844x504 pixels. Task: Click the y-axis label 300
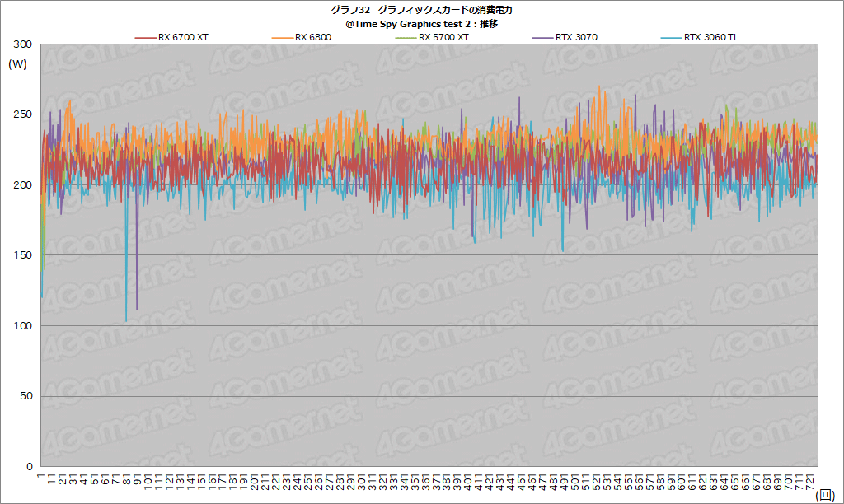point(22,44)
